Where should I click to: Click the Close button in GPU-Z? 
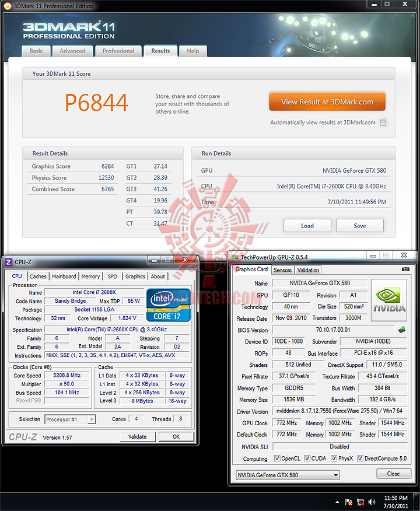pos(394,474)
